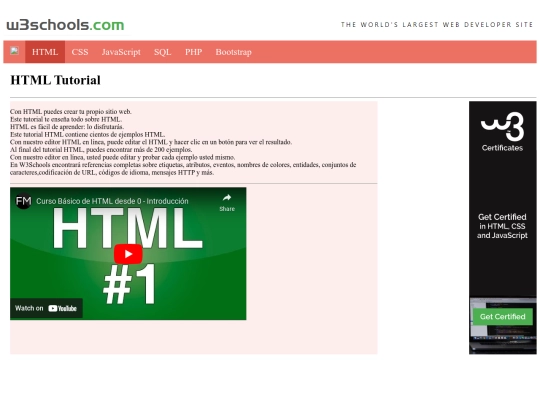Click the HTML Tutorial heading

tap(55, 80)
